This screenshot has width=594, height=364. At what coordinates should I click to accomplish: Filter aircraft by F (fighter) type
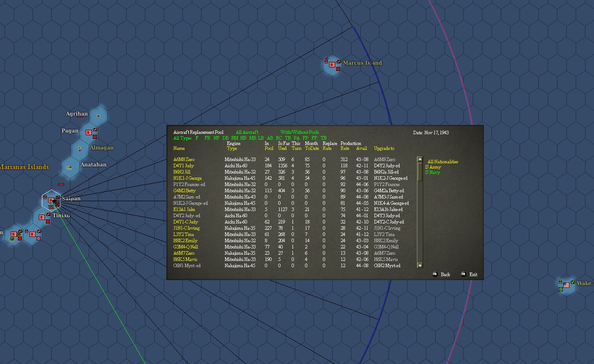pyautogui.click(x=197, y=138)
